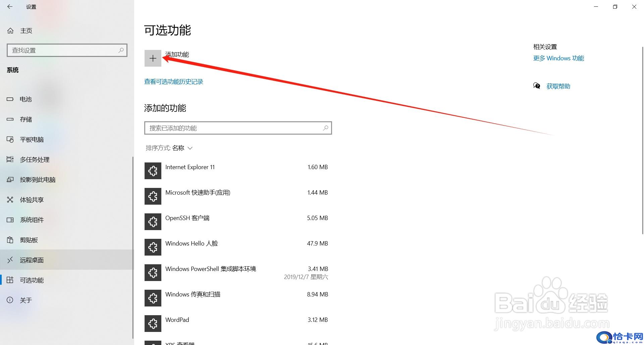Select the Internet Explorer 11 entry name
The width and height of the screenshot is (644, 345).
point(190,167)
